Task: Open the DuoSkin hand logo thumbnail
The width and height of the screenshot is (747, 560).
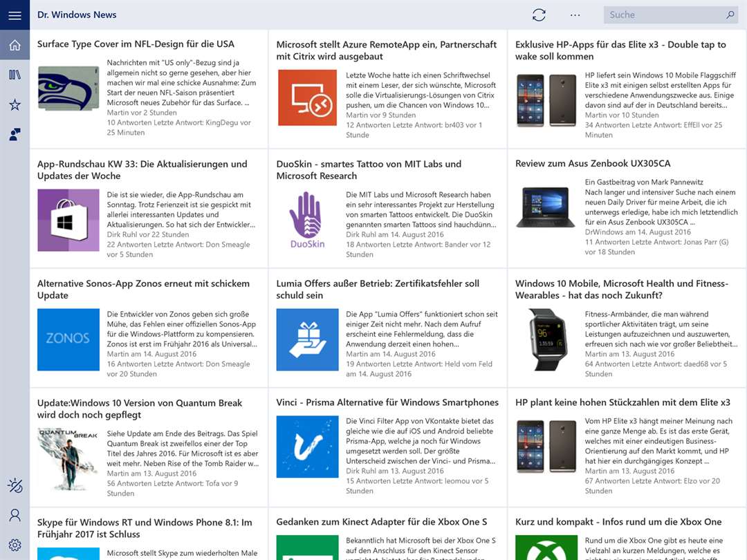Action: tap(307, 220)
